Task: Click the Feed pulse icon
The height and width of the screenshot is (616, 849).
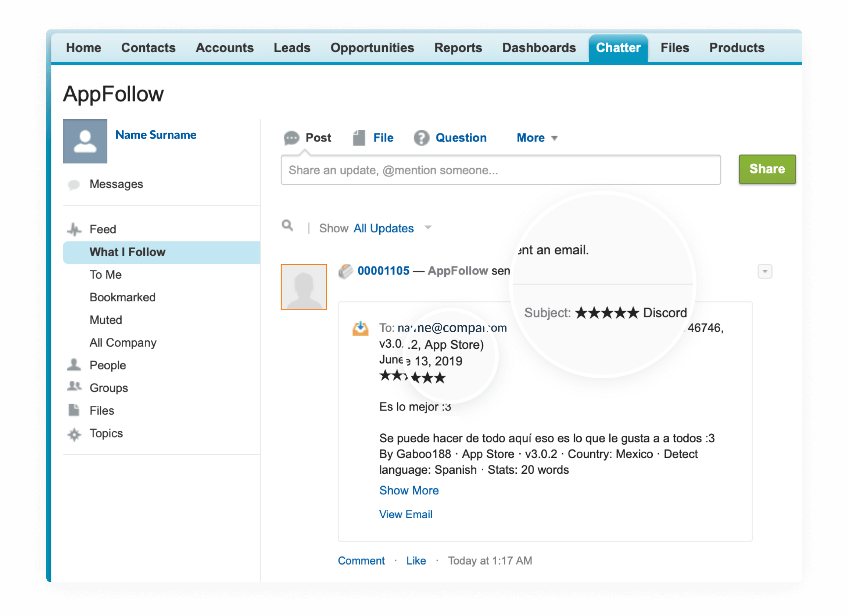Action: [74, 229]
